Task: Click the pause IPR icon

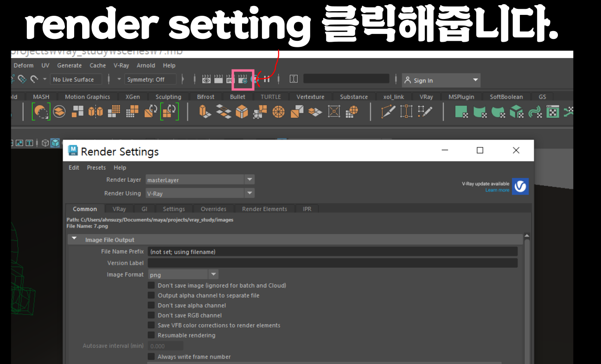Action: pyautogui.click(x=267, y=79)
